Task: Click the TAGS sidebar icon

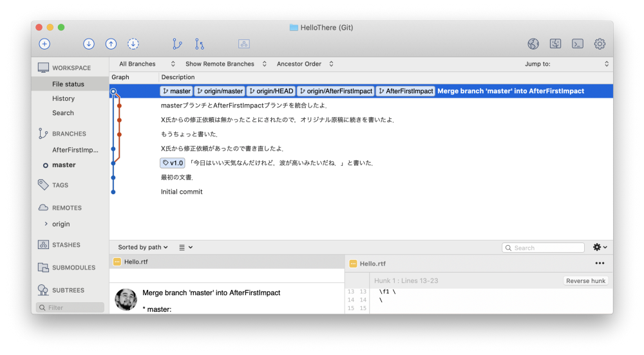Action: pos(43,185)
